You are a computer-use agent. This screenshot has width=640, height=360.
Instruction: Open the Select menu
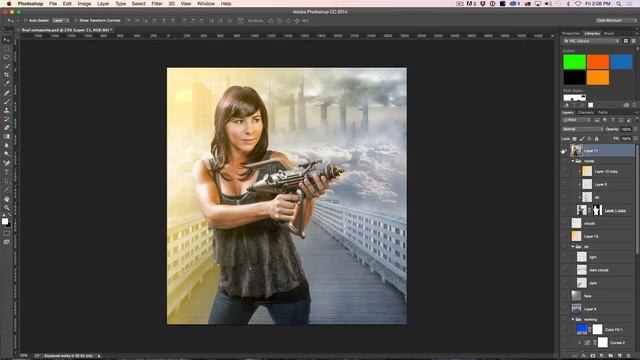point(138,4)
